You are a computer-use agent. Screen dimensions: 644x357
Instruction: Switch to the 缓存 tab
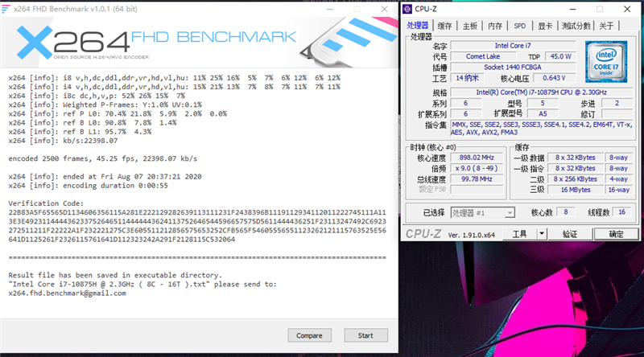(x=445, y=26)
